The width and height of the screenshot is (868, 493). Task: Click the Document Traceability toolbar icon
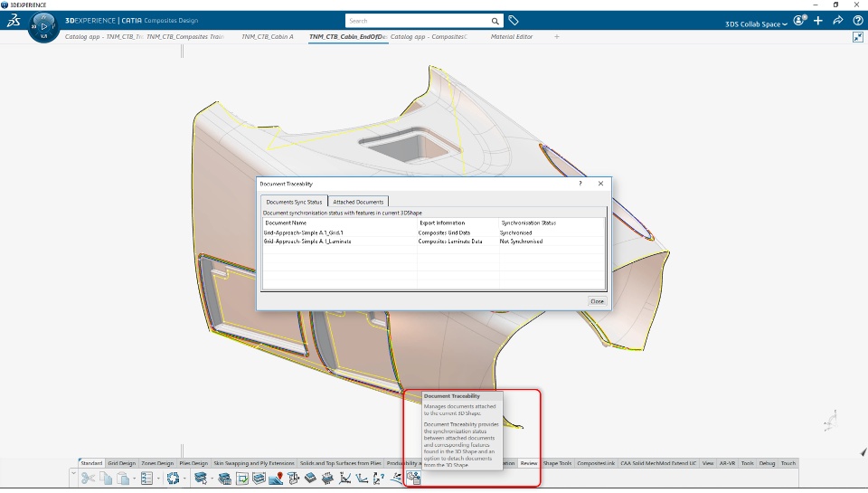pyautogui.click(x=413, y=478)
